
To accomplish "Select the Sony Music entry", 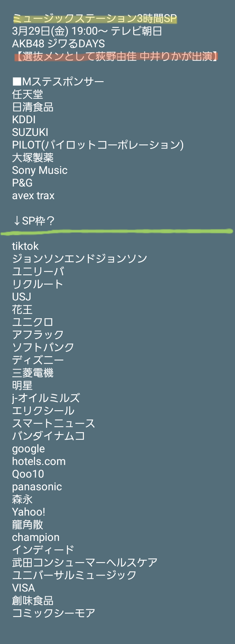I will 40,170.
